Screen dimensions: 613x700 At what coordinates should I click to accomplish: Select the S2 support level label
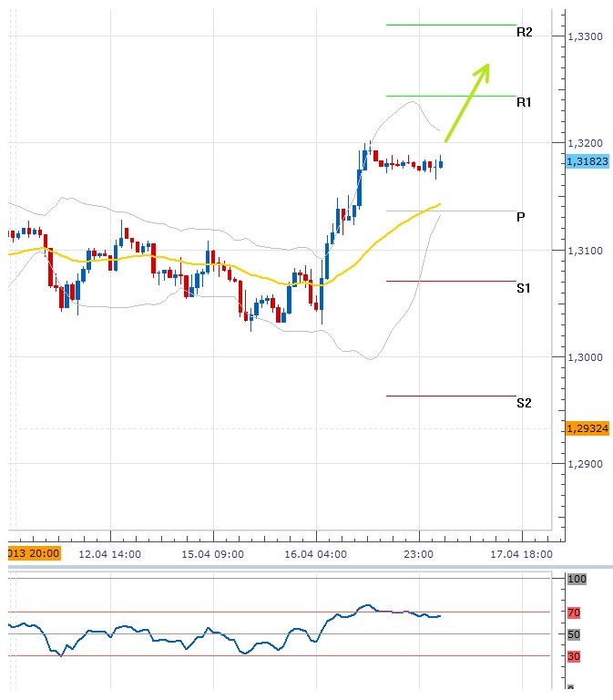pyautogui.click(x=524, y=403)
